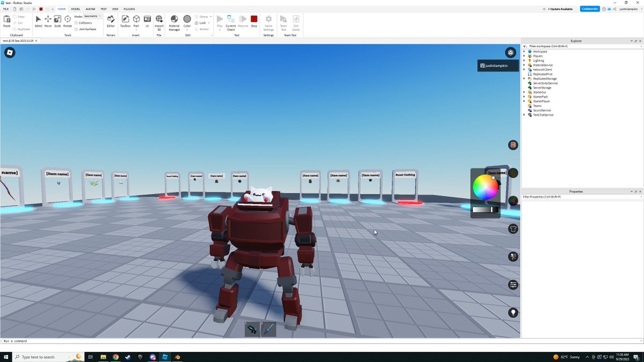This screenshot has width=644, height=362.
Task: Click the Color tool circle
Action: (x=187, y=19)
